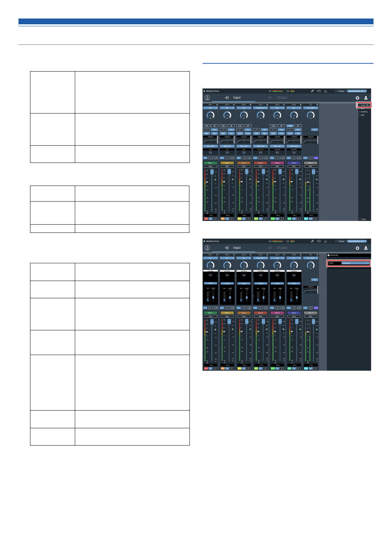Click CH 5 EQ button, upper mixer
The height and width of the screenshot is (555, 392).
tap(281, 130)
